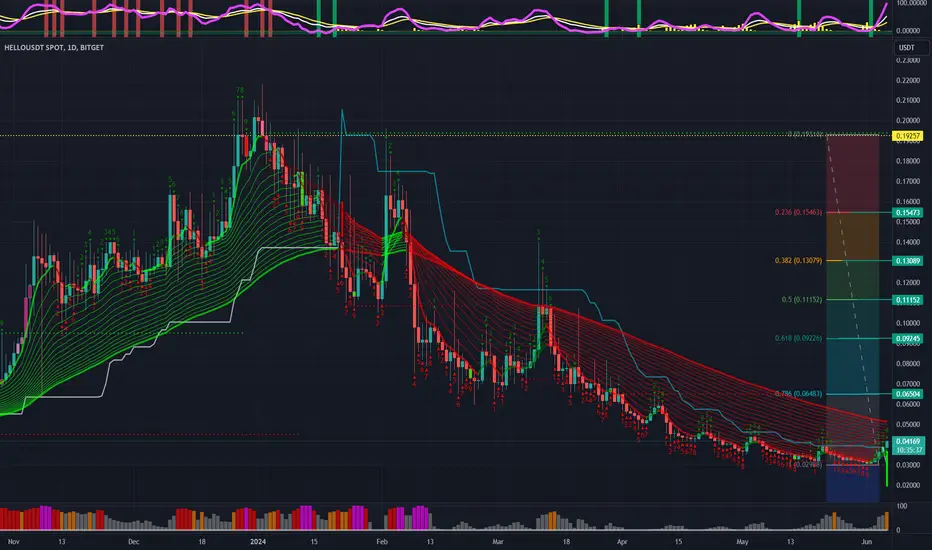This screenshot has height=550, width=932.
Task: Click the Dec label on the time axis
Action: 134,542
